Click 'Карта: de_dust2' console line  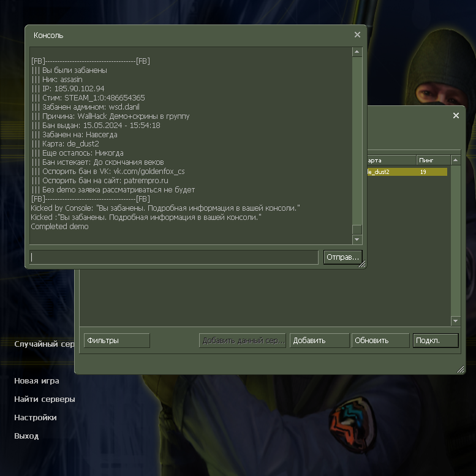tap(65, 143)
